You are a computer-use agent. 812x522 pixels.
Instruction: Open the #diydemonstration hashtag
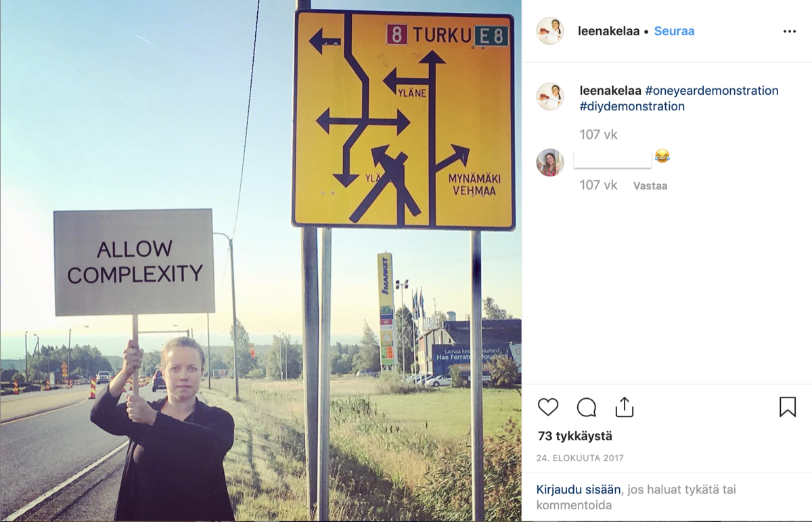point(632,106)
